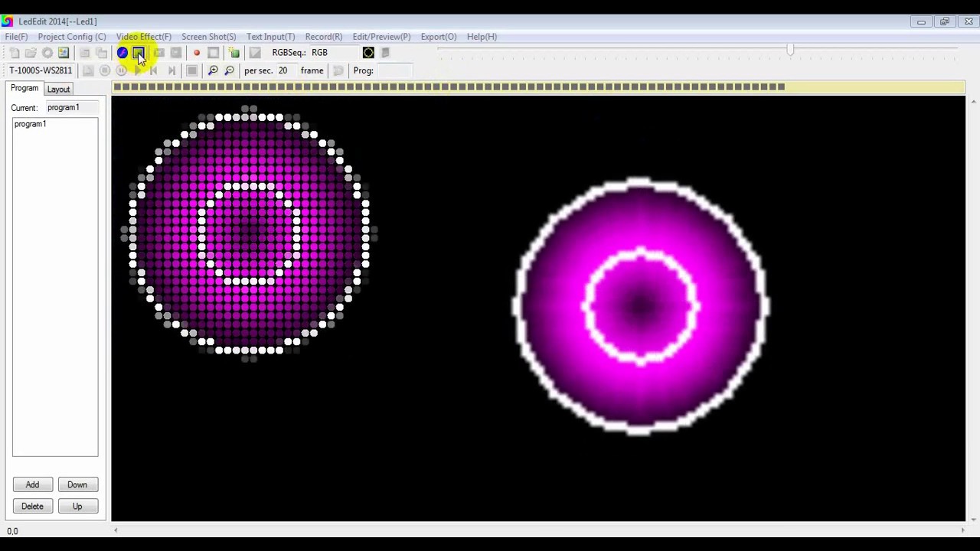980x551 pixels.
Task: Open the File(F) menu
Action: tap(16, 37)
